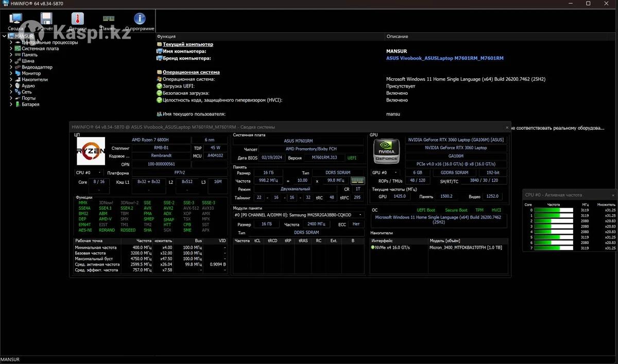This screenshot has height=364, width=618.
Task: Open the memory module Samsung dropdown
Action: (361, 215)
